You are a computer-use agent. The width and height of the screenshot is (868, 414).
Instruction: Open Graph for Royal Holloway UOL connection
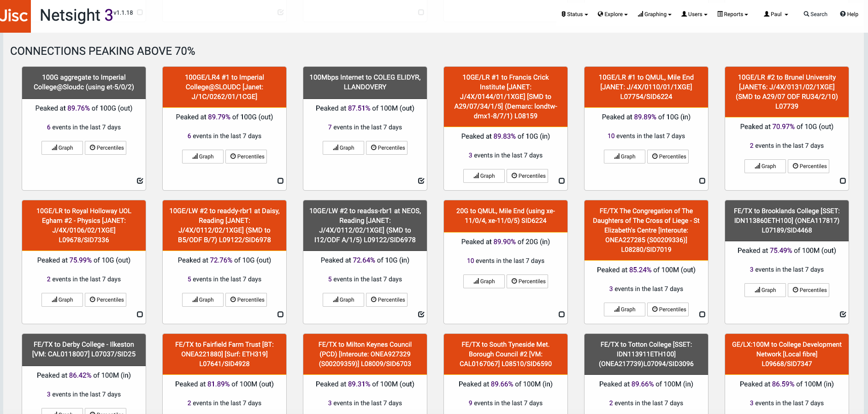(x=62, y=300)
